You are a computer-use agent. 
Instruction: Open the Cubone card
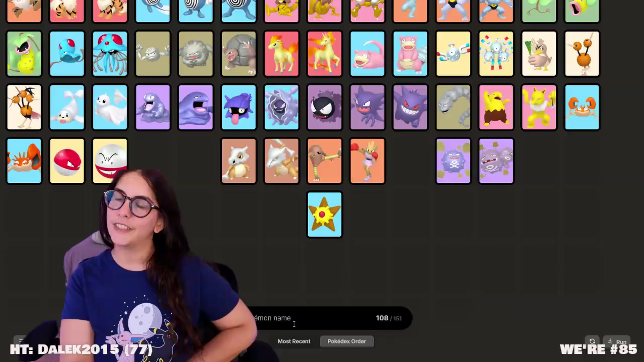click(239, 161)
